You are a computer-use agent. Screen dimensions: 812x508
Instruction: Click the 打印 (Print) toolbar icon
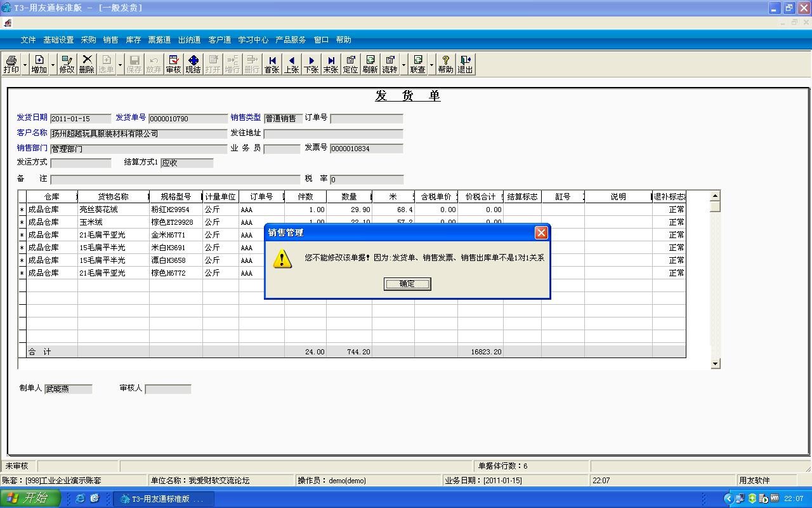(x=11, y=63)
